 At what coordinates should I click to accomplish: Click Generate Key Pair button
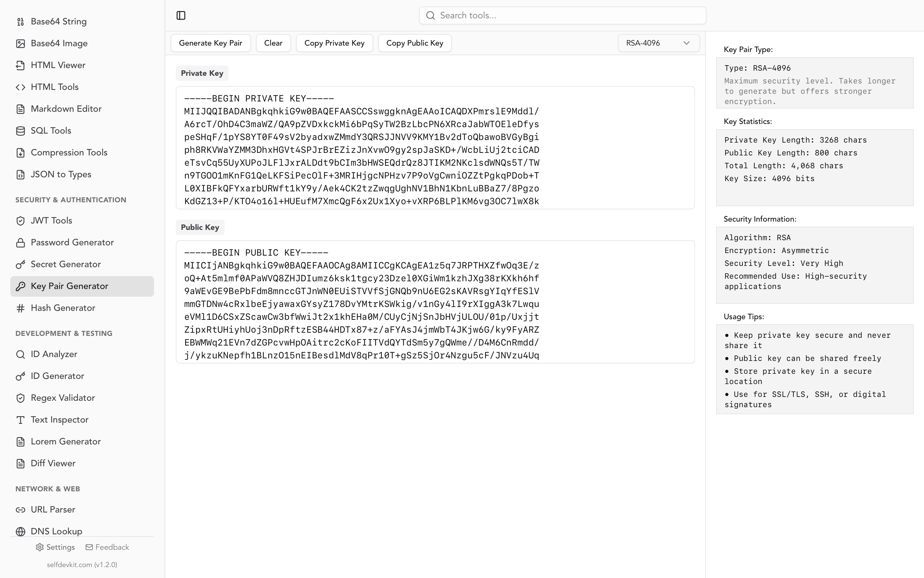coord(211,43)
